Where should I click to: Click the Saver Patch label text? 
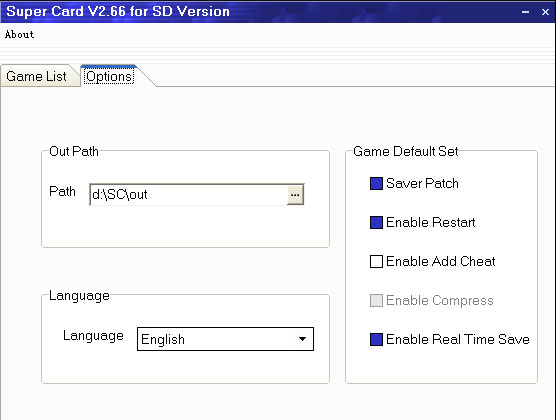[x=422, y=184]
